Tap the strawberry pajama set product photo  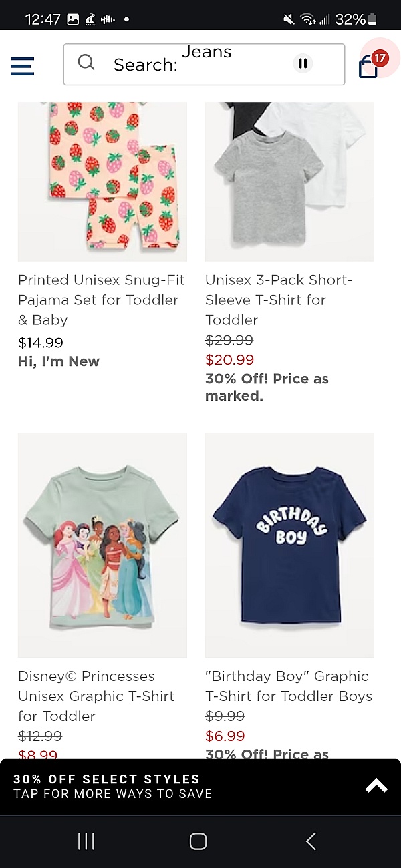pos(102,181)
